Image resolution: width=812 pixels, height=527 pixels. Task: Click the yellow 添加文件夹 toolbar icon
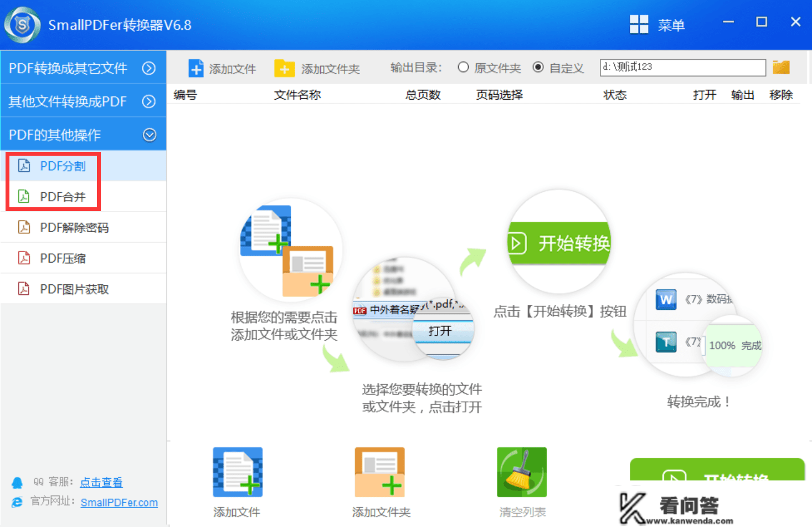coord(284,68)
